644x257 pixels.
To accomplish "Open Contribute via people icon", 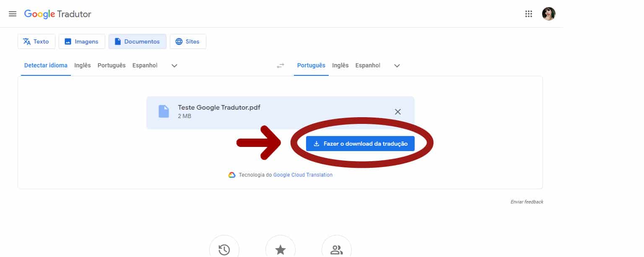I will pyautogui.click(x=336, y=249).
